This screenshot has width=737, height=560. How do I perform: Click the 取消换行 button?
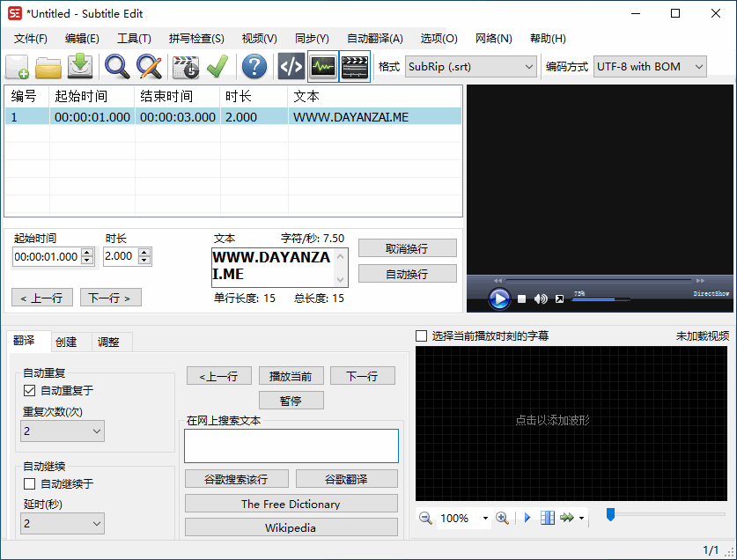click(408, 248)
